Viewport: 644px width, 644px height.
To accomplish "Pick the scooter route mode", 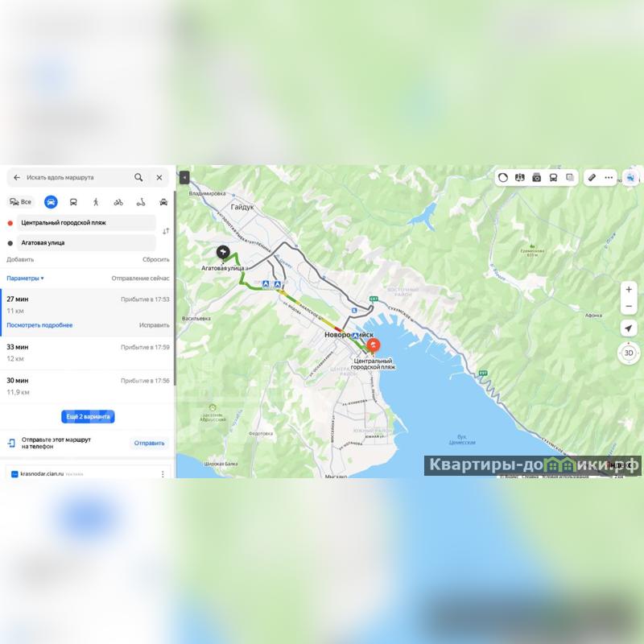I will [141, 202].
